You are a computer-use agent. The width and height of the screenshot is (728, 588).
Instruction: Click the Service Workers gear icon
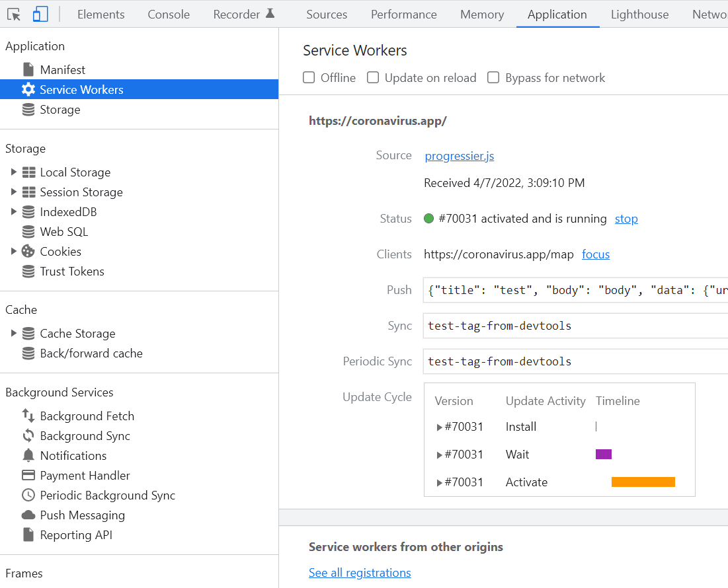click(x=28, y=89)
